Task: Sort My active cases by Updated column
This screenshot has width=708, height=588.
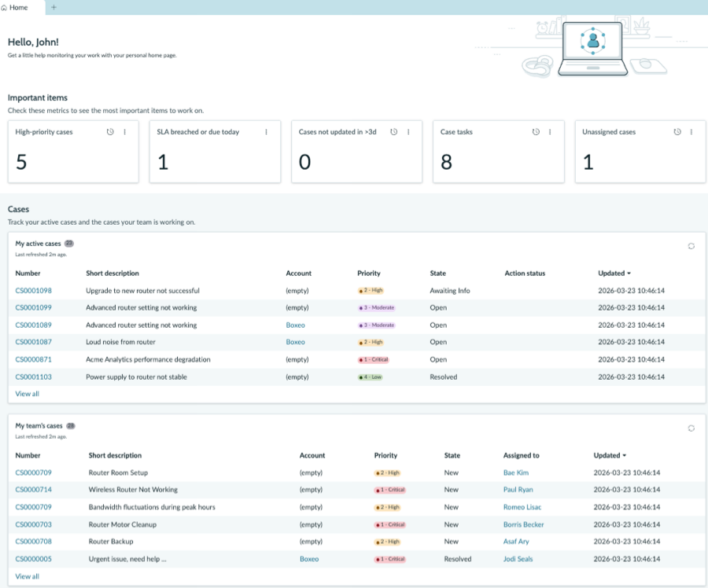Action: (x=614, y=273)
